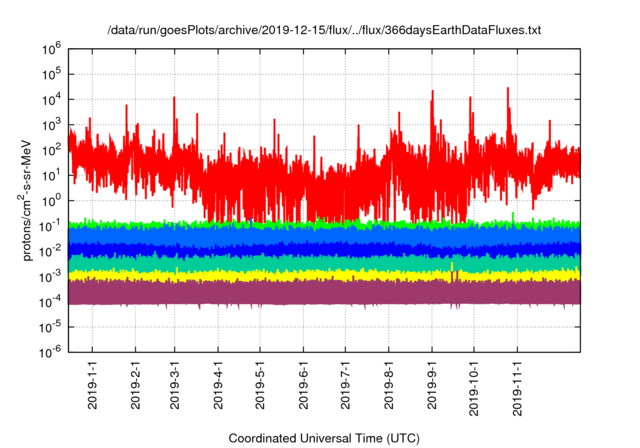Click the 10^-1 y-axis tick label
640x448 pixels.
tap(50, 226)
